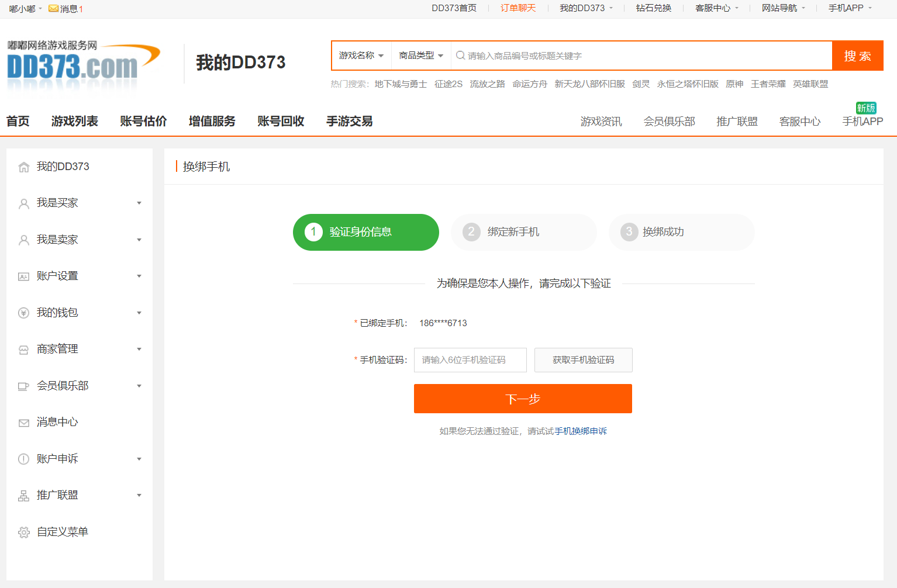Click the person icon beside 我是卖家

tap(24, 240)
